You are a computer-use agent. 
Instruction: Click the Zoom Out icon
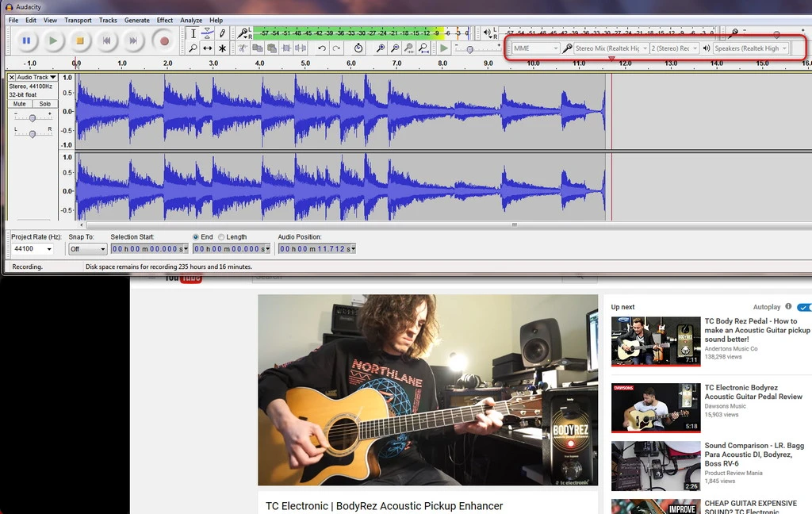pos(395,48)
